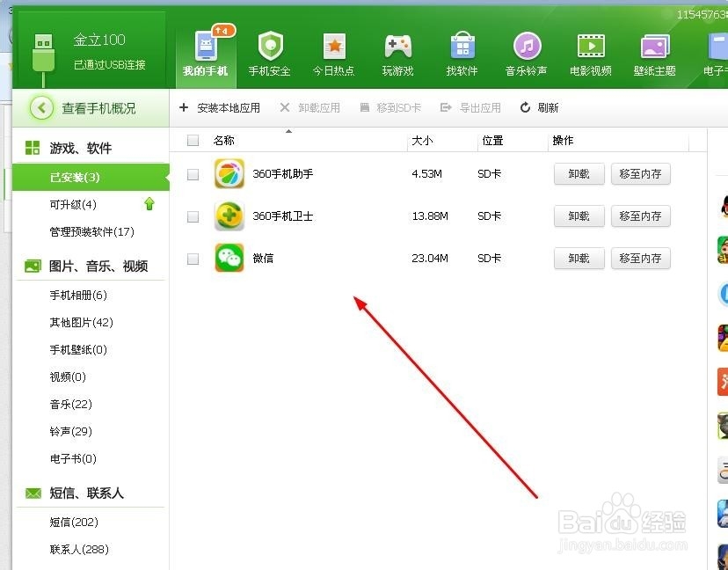Switch to the 我的手机 tab

pos(205,53)
